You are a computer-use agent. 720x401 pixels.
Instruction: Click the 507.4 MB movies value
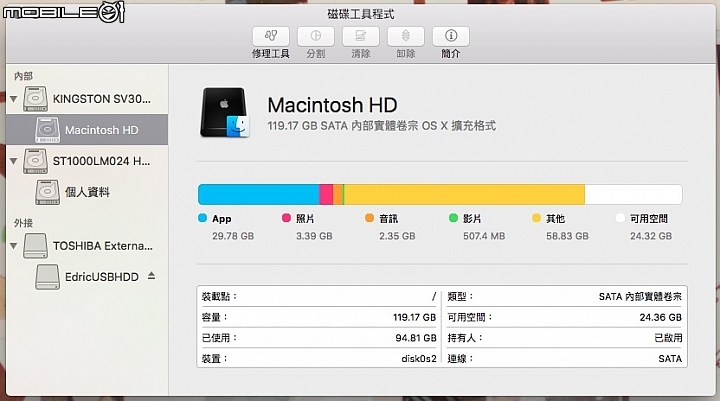point(484,236)
